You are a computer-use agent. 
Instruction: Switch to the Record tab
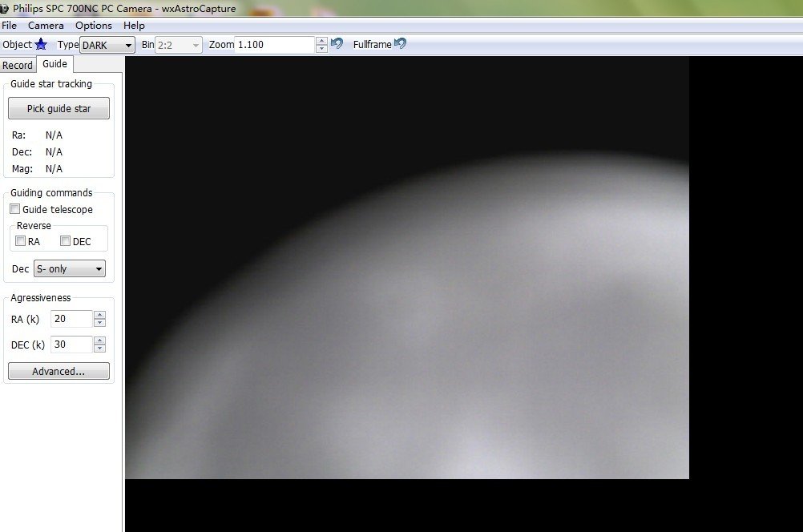18,65
